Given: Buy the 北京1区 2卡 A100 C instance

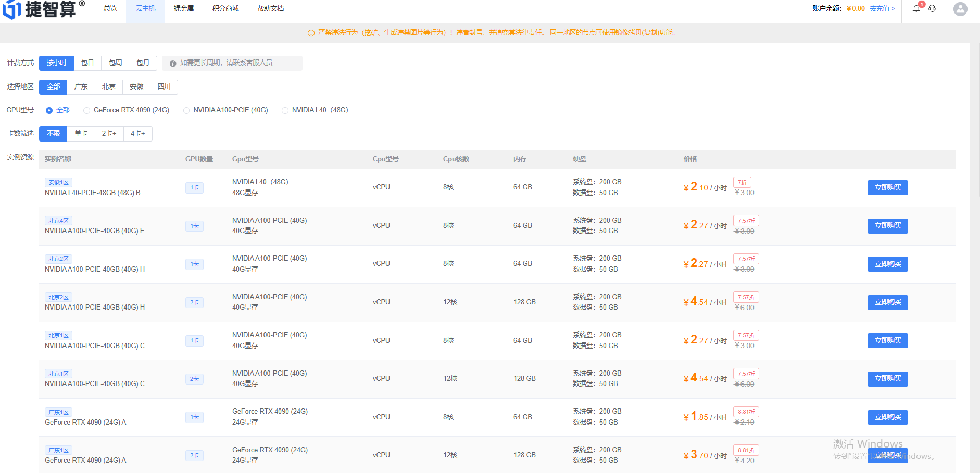Looking at the screenshot, I should click(x=887, y=379).
